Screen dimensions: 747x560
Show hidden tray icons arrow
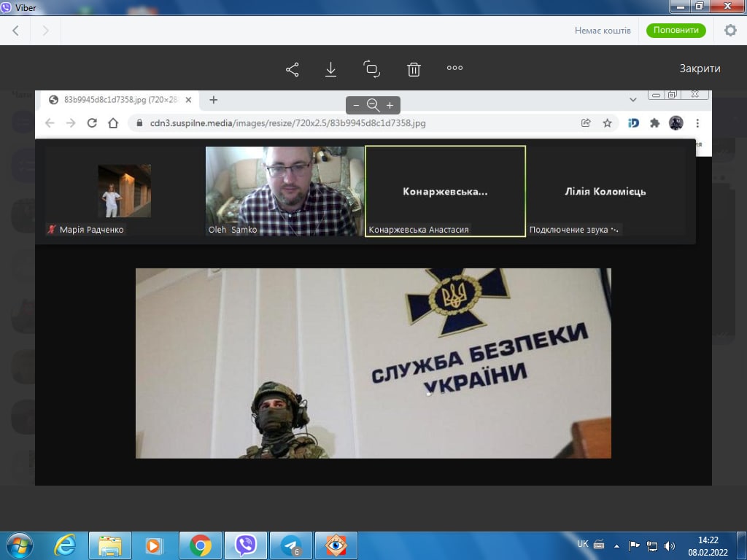click(617, 546)
